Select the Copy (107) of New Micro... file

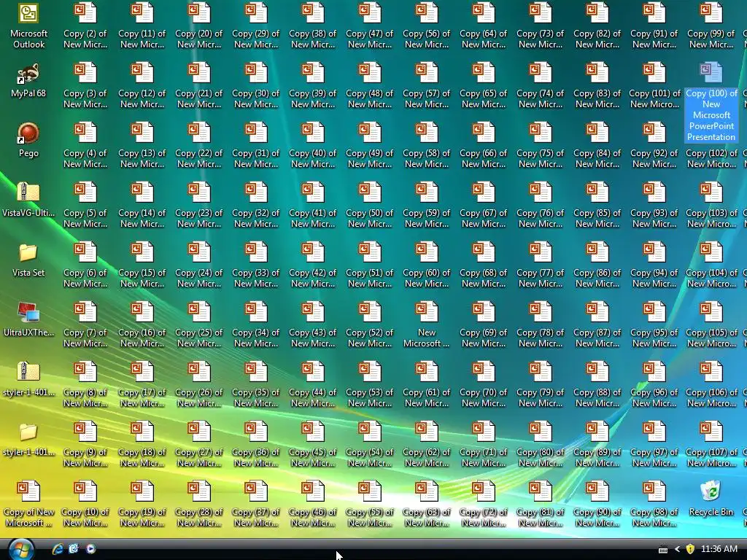pyautogui.click(x=711, y=445)
